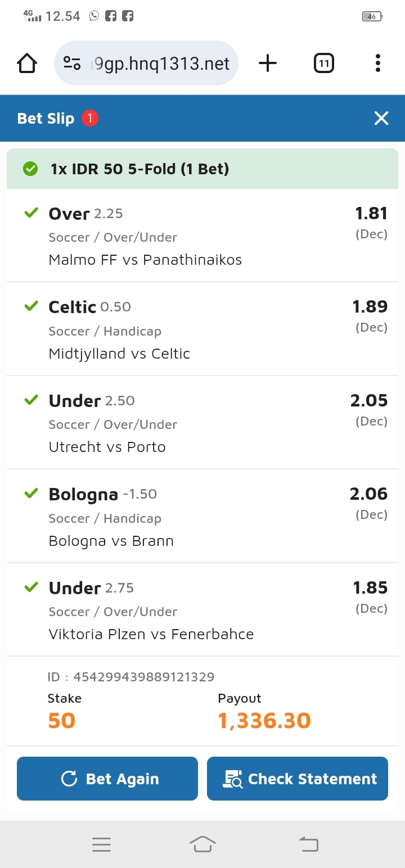Tap the red bet count badge
This screenshot has width=405, height=868.
pyautogui.click(x=90, y=118)
